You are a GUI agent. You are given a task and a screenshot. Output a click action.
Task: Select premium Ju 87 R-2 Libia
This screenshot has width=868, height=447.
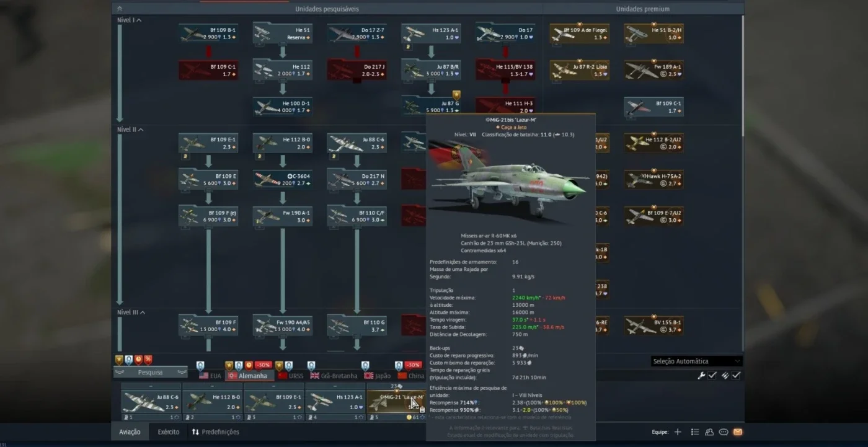click(x=579, y=70)
